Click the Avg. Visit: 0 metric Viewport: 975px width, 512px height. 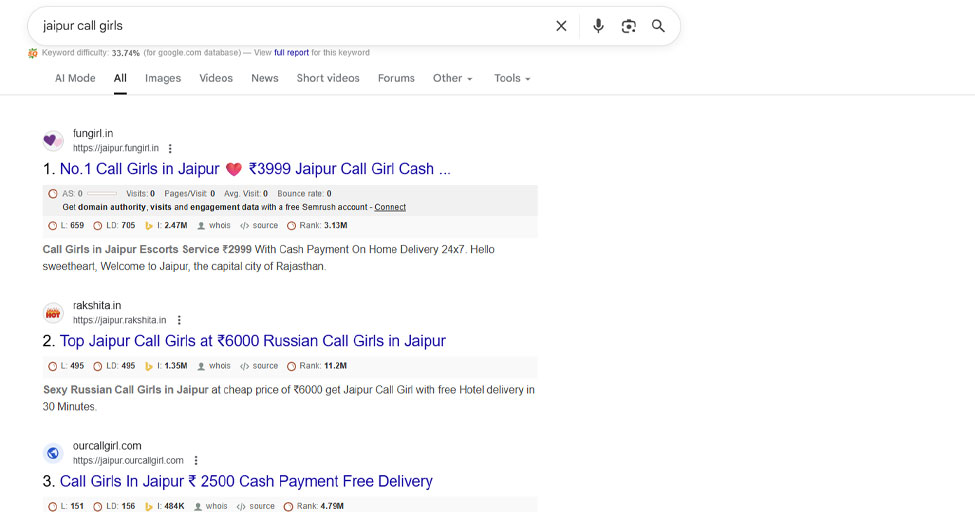click(x=246, y=193)
